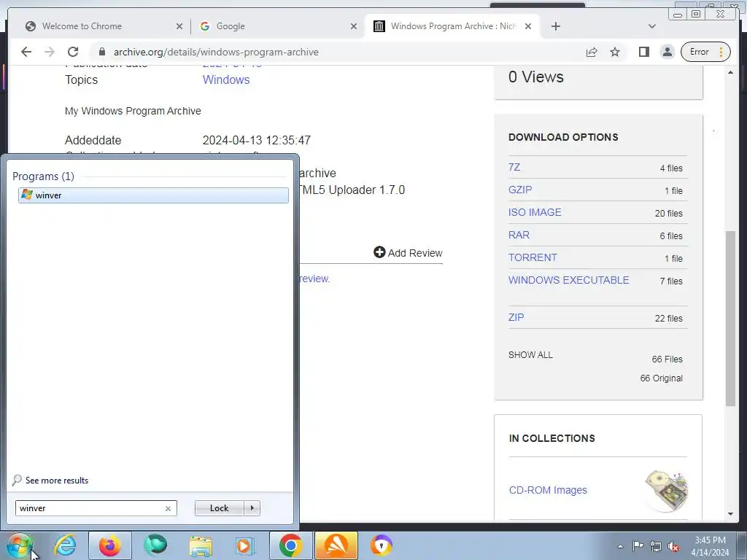747x560 pixels.
Task: Open Chrome side panel icon
Action: [x=644, y=52]
